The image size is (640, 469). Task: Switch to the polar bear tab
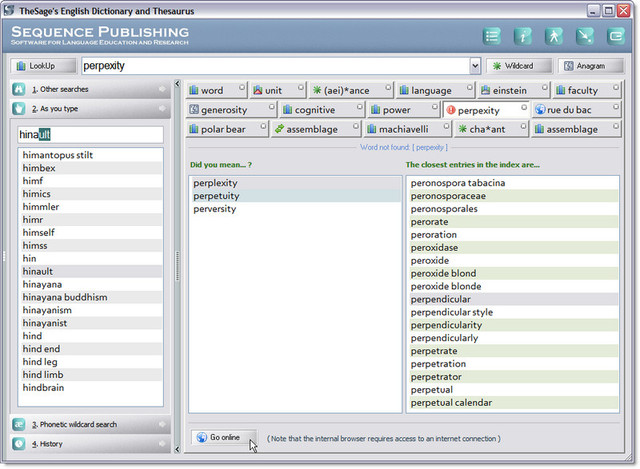[227, 129]
